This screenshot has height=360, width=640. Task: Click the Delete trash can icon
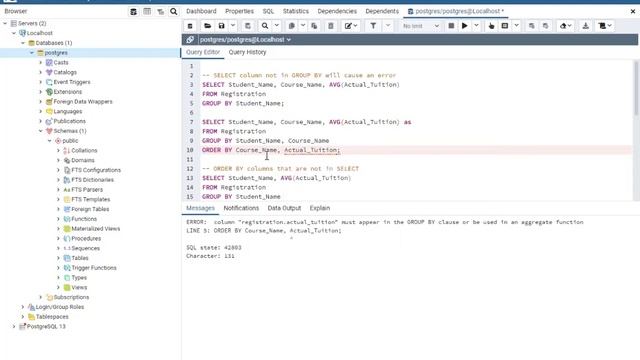[x=331, y=26]
